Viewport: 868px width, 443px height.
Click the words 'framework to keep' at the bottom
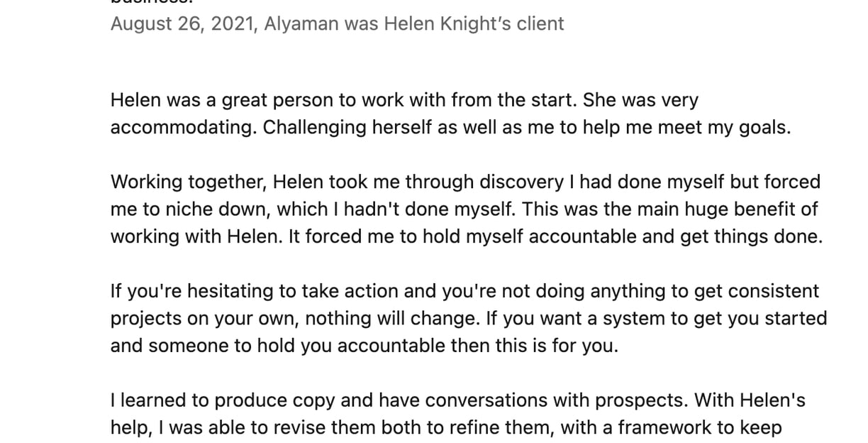pyautogui.click(x=700, y=428)
